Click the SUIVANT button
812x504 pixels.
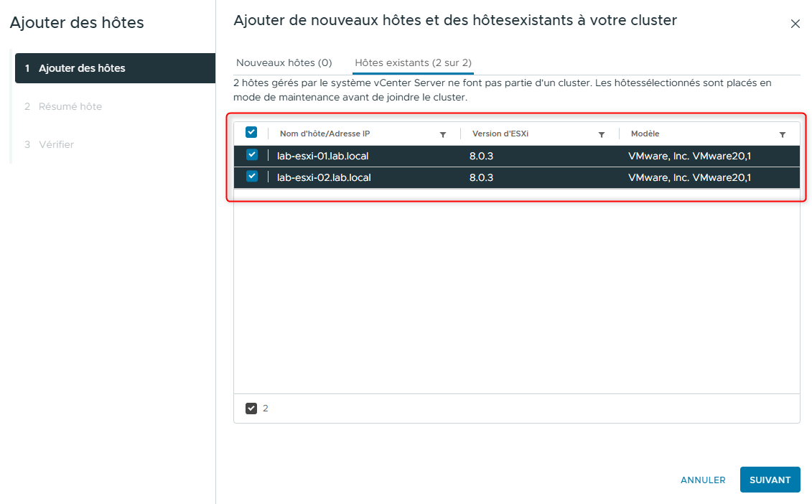[770, 480]
